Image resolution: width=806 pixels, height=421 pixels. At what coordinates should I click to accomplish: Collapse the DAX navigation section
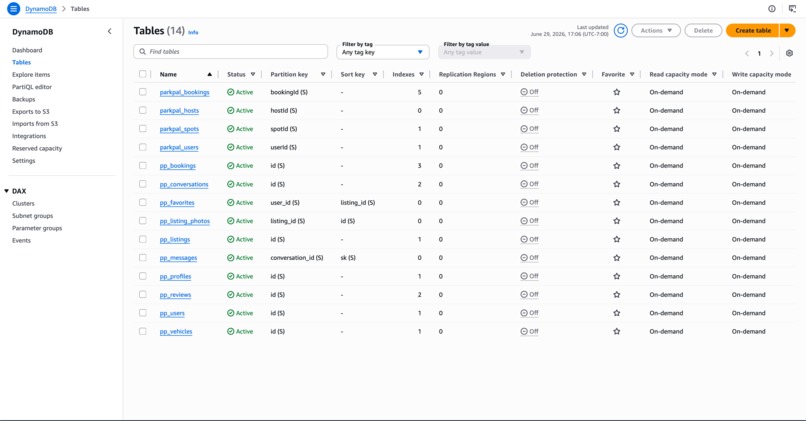point(6,191)
